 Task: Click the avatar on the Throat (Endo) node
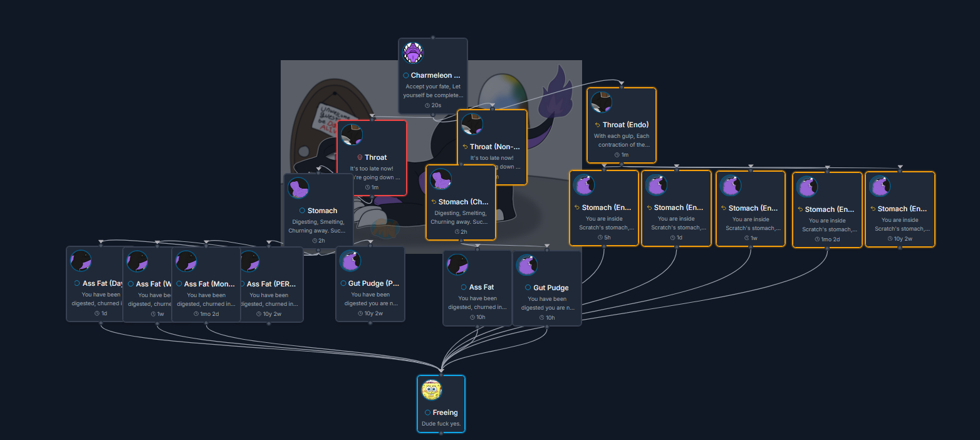click(x=602, y=102)
